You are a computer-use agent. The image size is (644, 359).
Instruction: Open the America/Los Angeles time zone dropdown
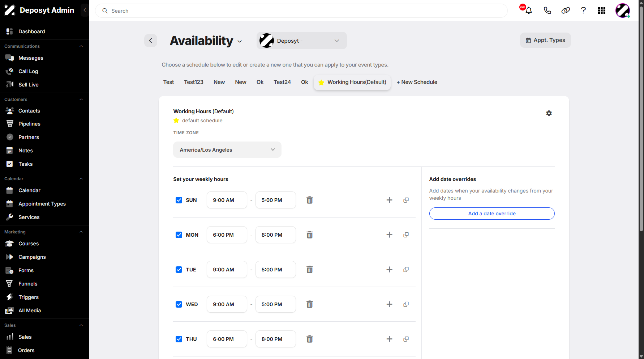227,150
